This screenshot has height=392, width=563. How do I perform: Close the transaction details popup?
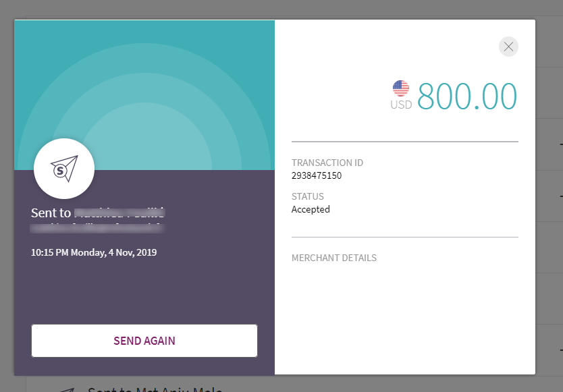click(508, 47)
